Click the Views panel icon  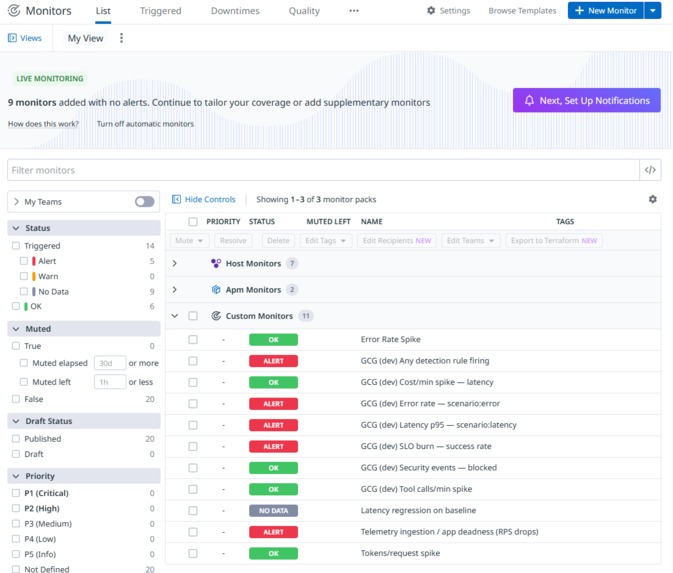coord(12,38)
